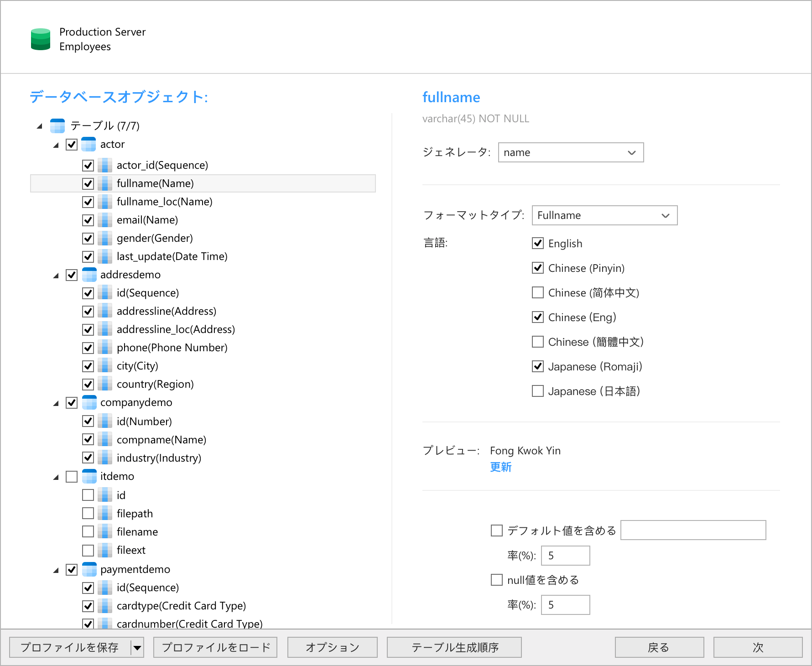
Task: Click the 次 button to proceed
Action: click(758, 647)
